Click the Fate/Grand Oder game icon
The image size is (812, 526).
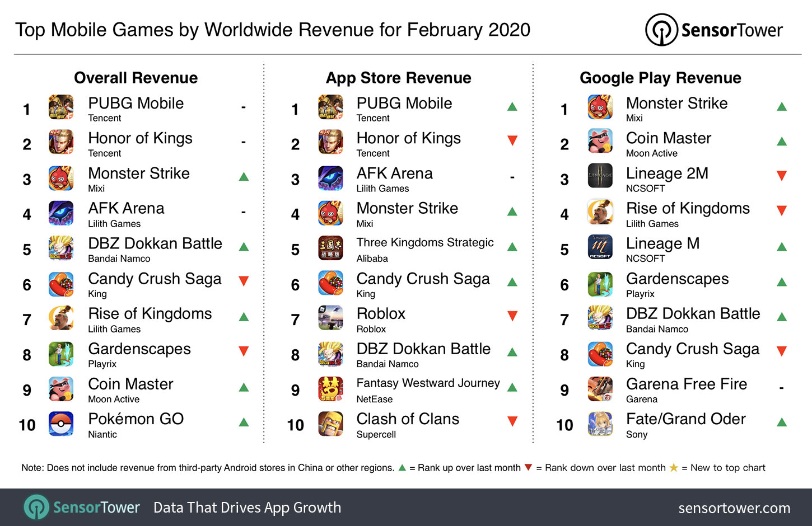coord(600,424)
